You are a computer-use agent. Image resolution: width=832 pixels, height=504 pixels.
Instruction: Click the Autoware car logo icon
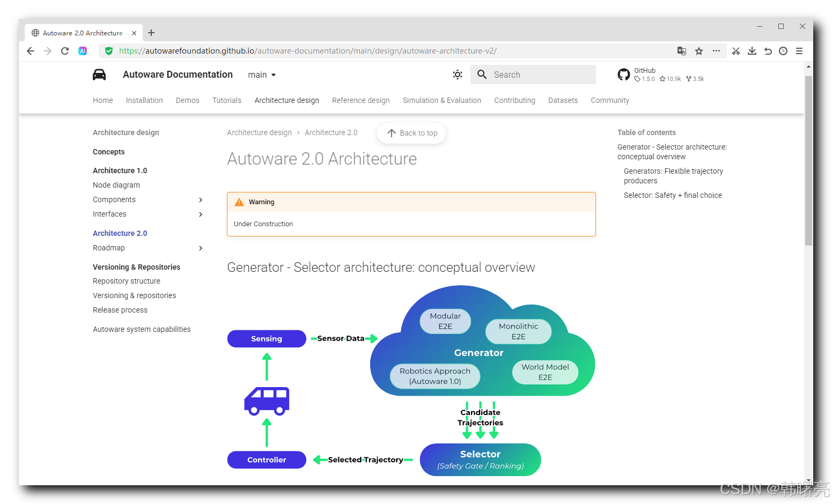click(99, 75)
